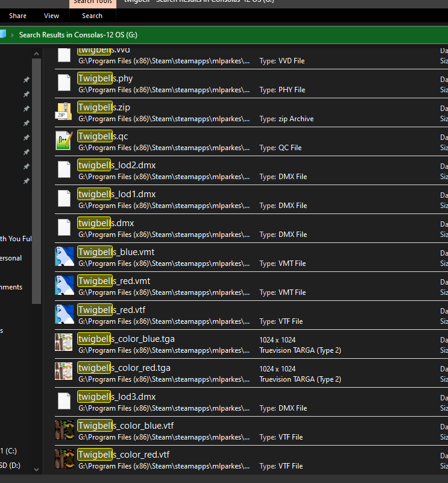448x483 pixels.
Task: Select the Twigbells_red.vmt file name
Action: point(114,281)
